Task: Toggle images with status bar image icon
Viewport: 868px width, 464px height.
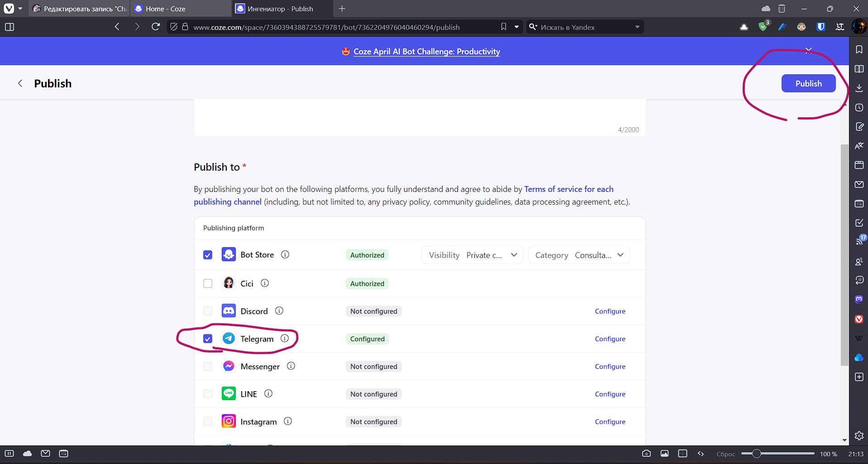Action: pyautogui.click(x=664, y=454)
